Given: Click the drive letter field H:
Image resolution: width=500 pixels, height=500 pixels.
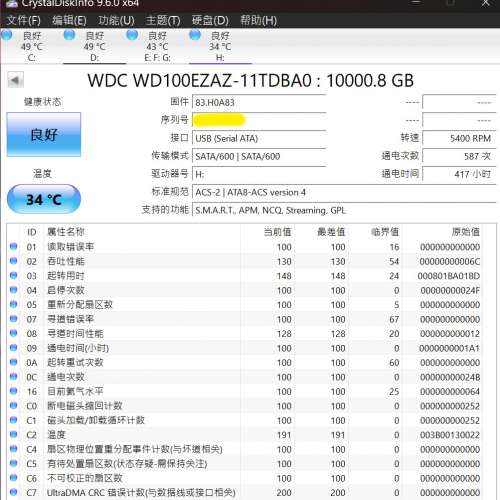Looking at the screenshot, I should pyautogui.click(x=259, y=174).
